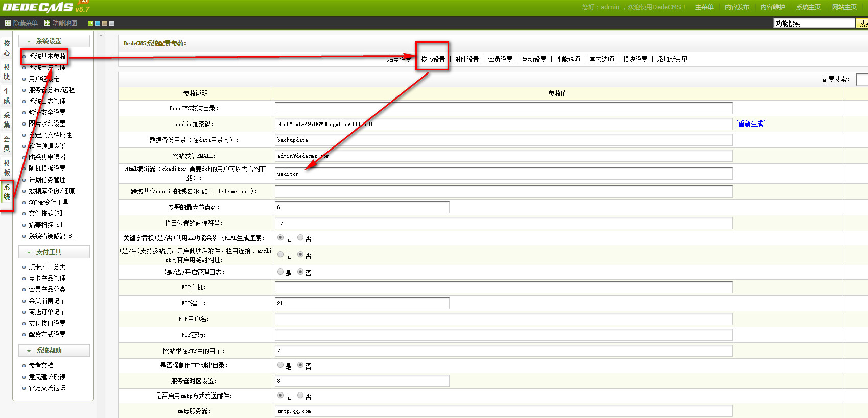Choose the blue theme color swatch
Screen dimensions: 868x418
pos(98,23)
